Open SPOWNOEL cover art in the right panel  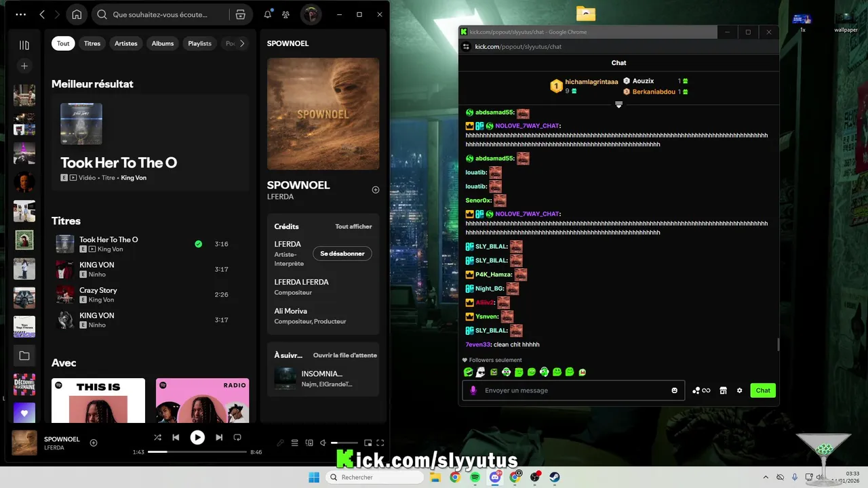coord(323,114)
